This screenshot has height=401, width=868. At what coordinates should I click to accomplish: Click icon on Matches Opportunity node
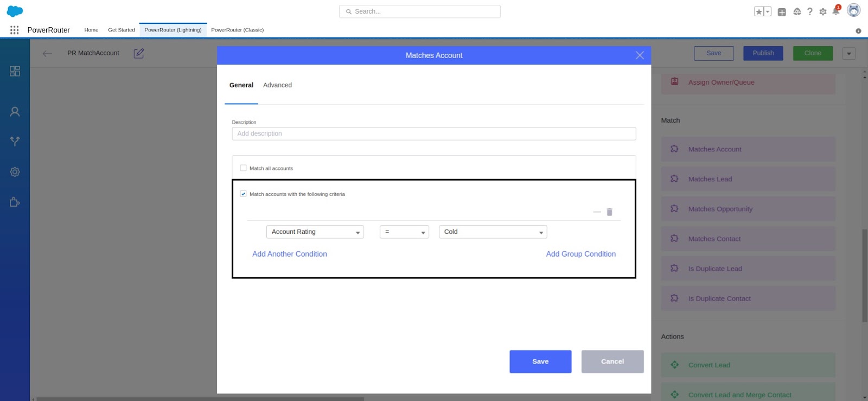pyautogui.click(x=674, y=208)
